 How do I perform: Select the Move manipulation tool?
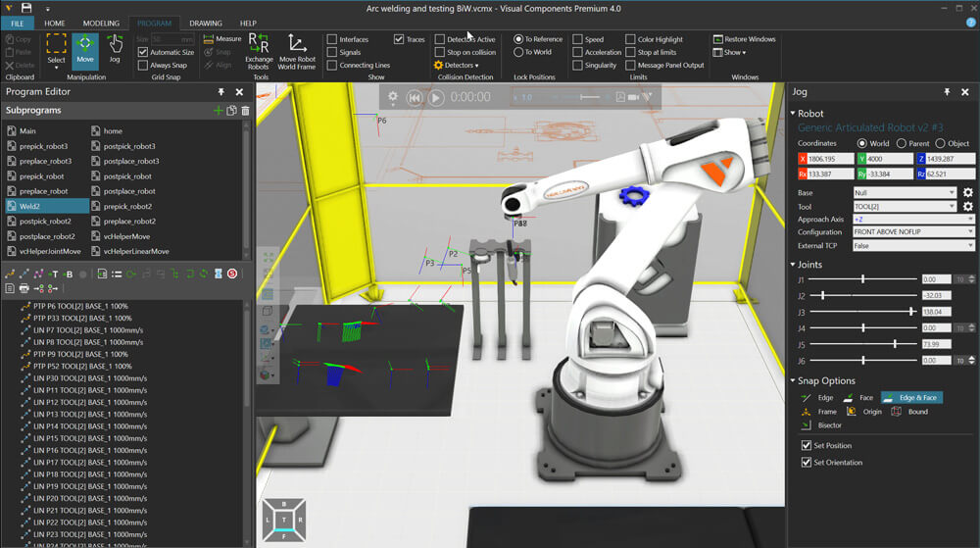click(x=85, y=50)
